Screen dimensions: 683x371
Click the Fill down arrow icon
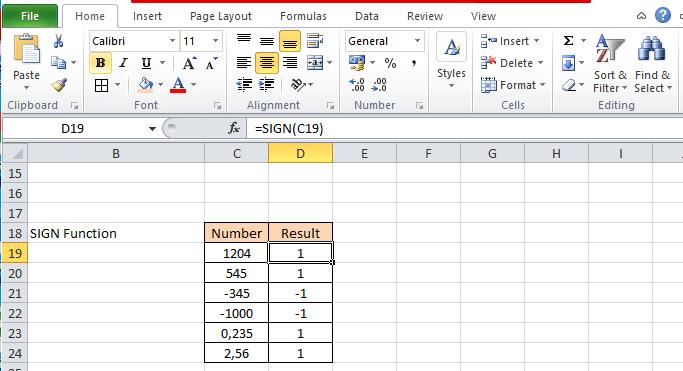568,63
